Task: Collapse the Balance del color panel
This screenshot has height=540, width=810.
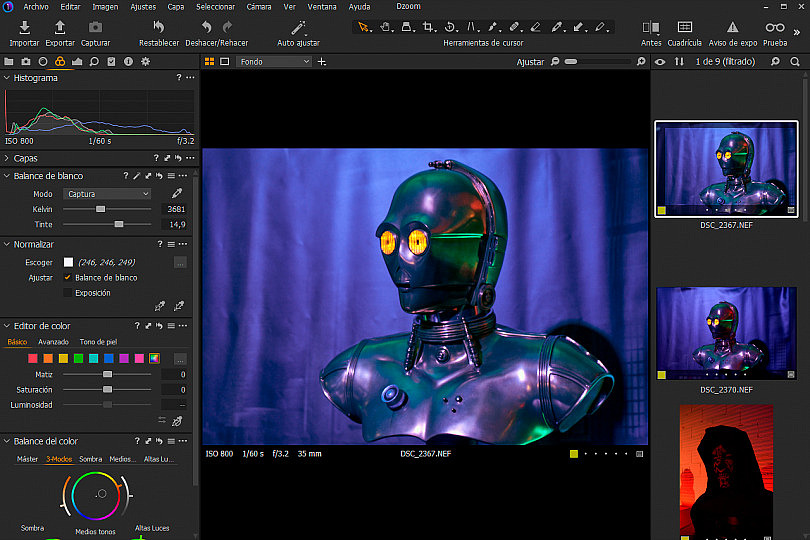Action: 7,441
